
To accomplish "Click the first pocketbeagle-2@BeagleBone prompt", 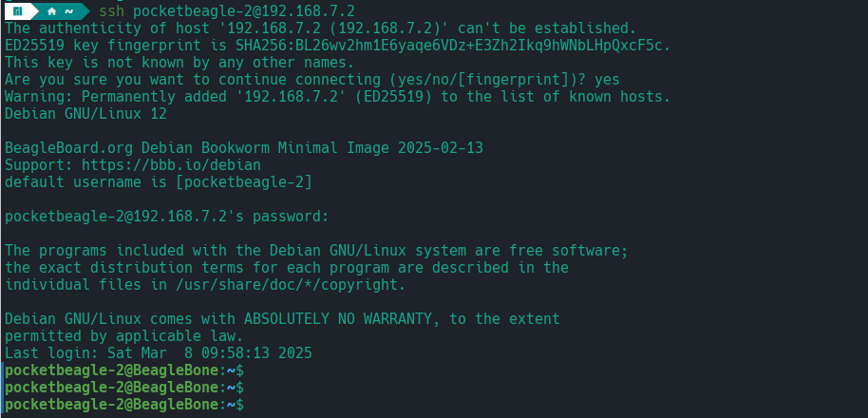I will point(112,370).
